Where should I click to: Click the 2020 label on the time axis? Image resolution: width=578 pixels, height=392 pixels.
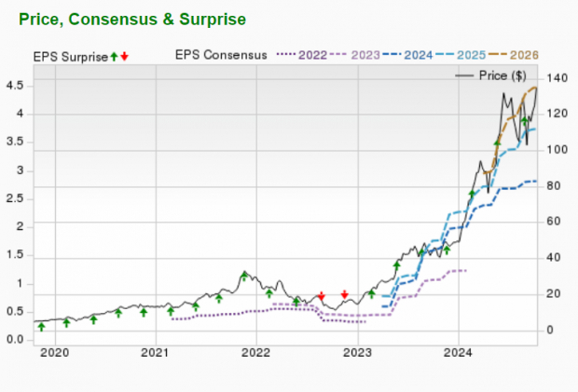coord(55,353)
